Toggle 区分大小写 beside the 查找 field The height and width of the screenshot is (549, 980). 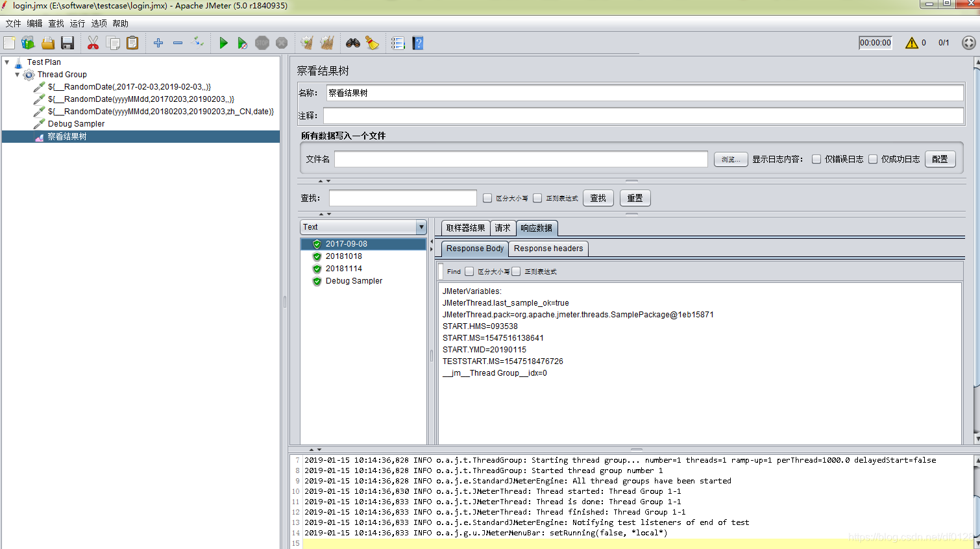(487, 198)
